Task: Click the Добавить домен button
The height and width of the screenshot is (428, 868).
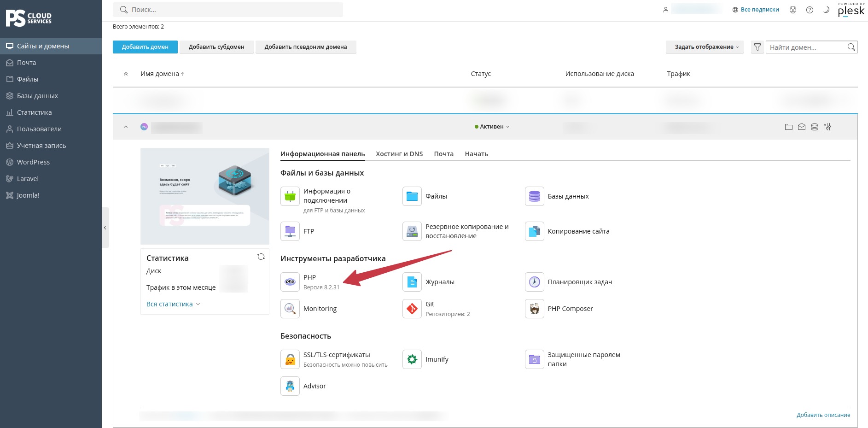Action: pos(145,47)
